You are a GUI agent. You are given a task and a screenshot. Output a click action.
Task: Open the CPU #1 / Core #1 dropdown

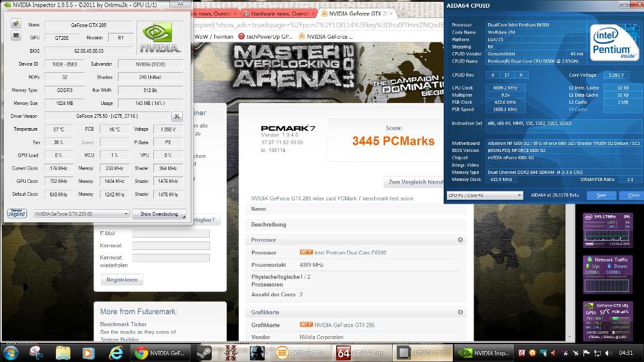click(x=485, y=195)
